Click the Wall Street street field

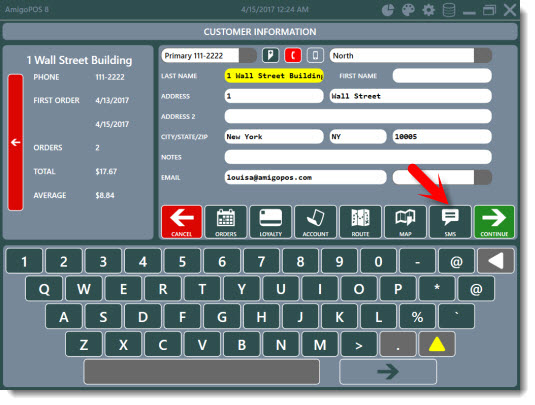(x=410, y=96)
